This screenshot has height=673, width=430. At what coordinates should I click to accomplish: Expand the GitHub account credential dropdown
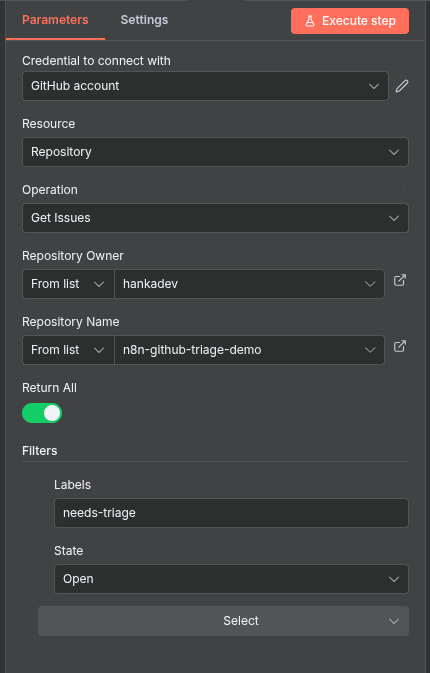coord(205,86)
